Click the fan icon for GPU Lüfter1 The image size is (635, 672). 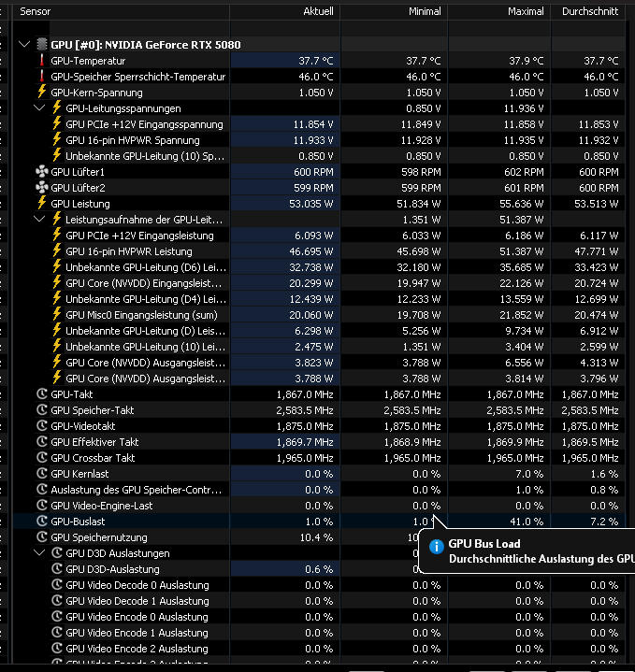[x=41, y=172]
